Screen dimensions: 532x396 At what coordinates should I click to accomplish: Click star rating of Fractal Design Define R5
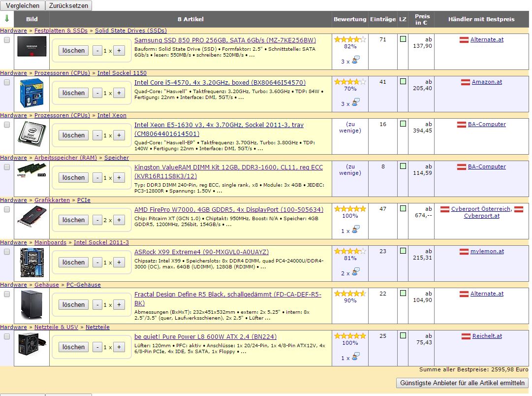(350, 294)
